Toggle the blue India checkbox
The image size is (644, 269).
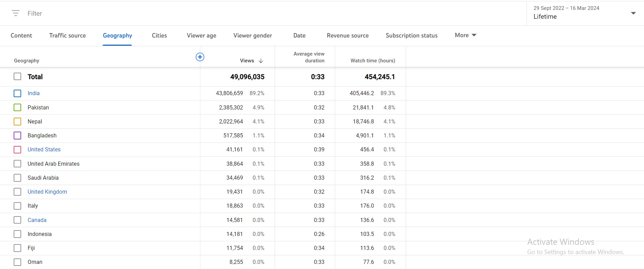pyautogui.click(x=17, y=93)
